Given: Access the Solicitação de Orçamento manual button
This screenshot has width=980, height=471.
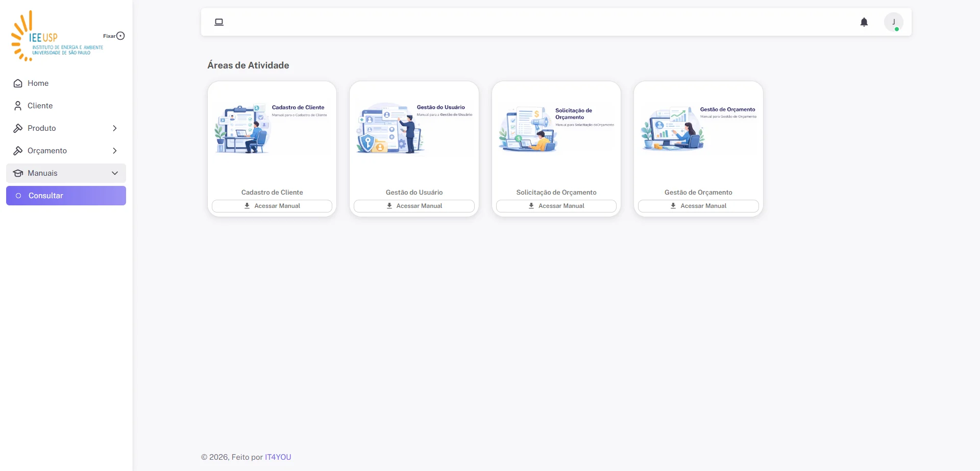Looking at the screenshot, I should (x=556, y=206).
